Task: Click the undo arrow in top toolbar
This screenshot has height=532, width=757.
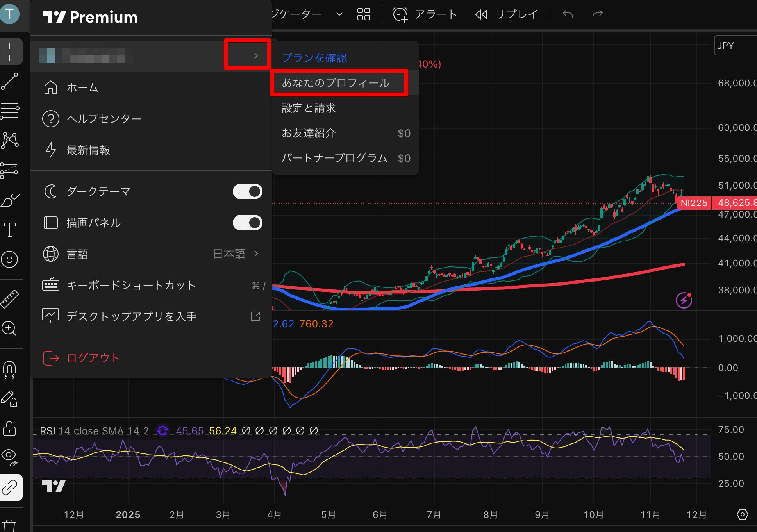Action: (x=568, y=14)
